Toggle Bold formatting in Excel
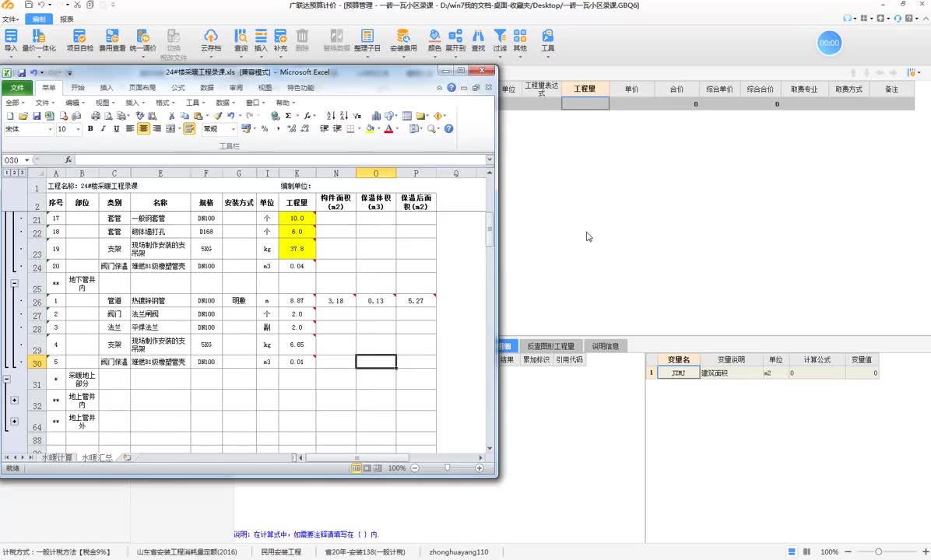Screen dimensions: 931x560 pos(90,129)
